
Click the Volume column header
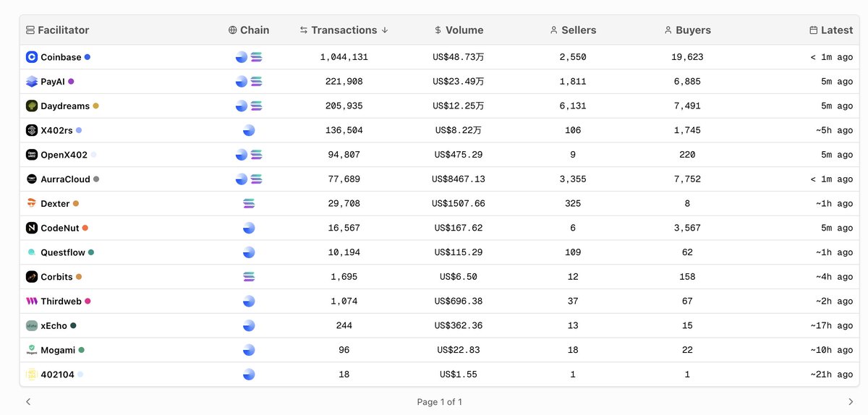coord(459,30)
